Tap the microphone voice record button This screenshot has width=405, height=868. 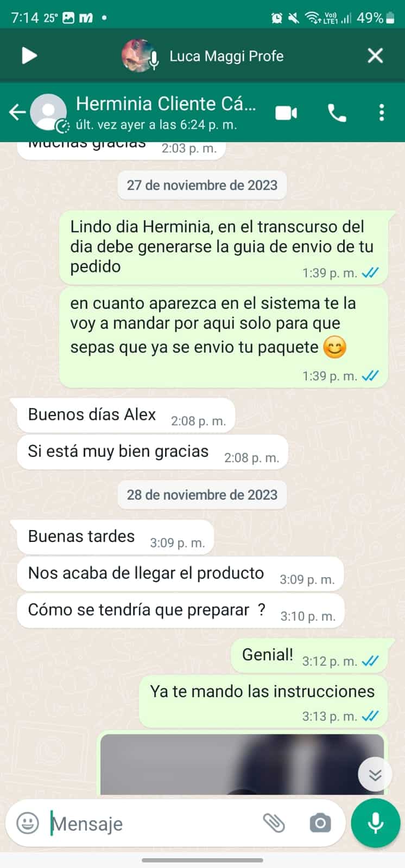(x=375, y=823)
